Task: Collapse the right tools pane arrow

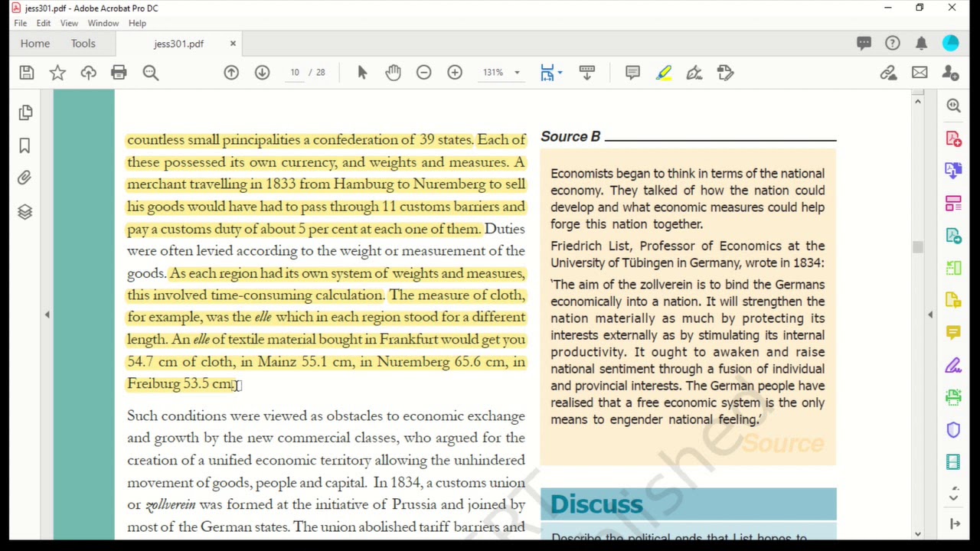Action: [930, 315]
